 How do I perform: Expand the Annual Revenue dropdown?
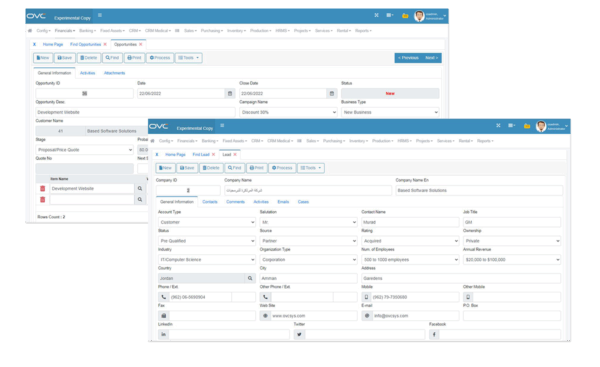(512, 259)
